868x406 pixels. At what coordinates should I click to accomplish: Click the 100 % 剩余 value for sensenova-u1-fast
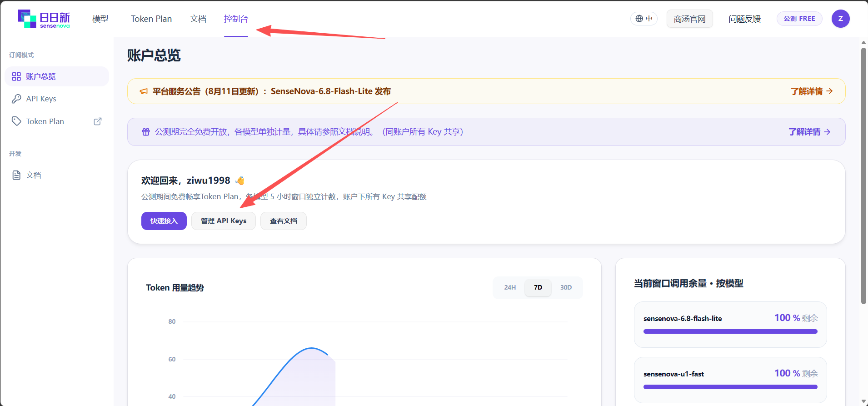(796, 373)
